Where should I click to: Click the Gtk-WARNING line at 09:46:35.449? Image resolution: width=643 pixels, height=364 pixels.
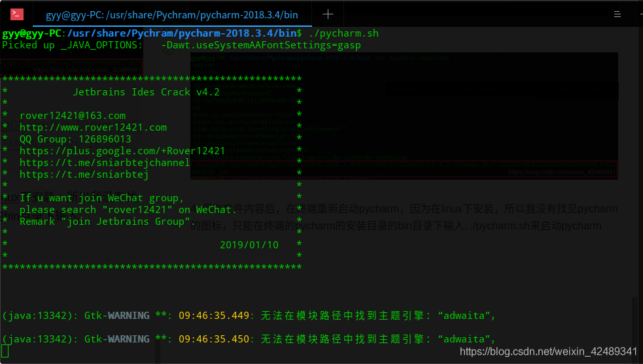click(249, 316)
